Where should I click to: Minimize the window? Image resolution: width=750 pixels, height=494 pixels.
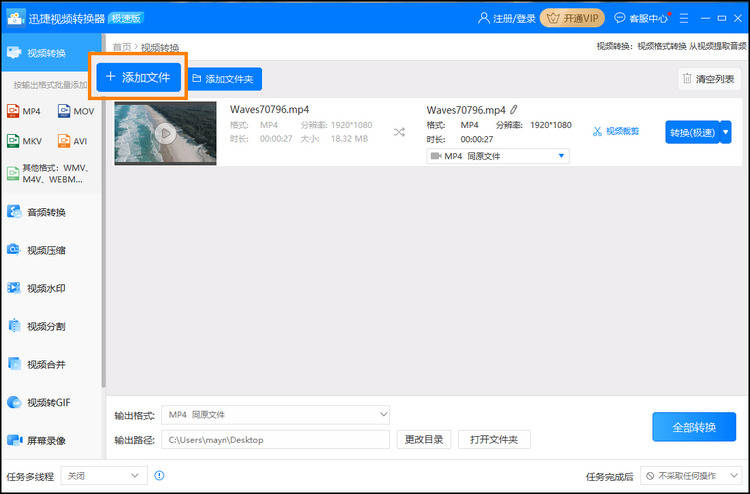tap(705, 18)
